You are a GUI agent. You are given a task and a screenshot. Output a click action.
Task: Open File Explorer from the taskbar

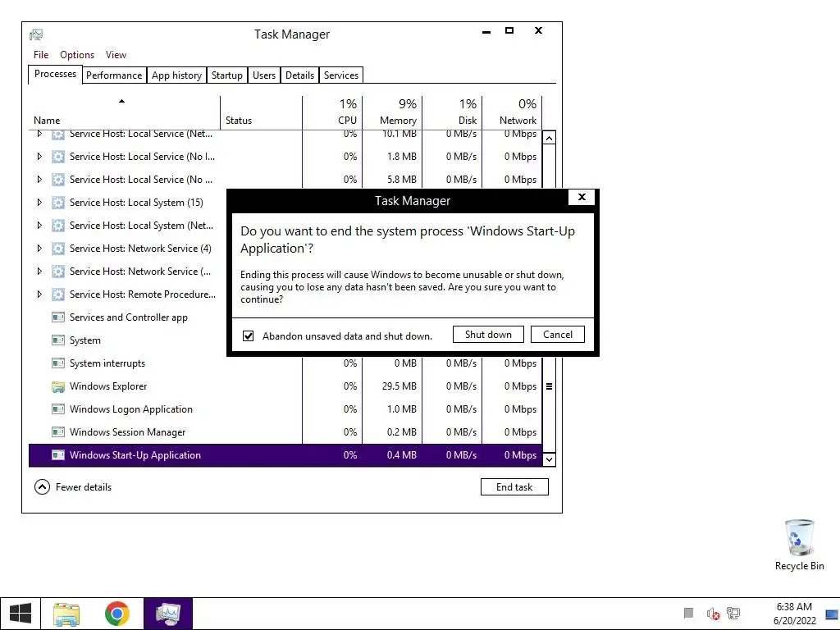click(x=66, y=614)
